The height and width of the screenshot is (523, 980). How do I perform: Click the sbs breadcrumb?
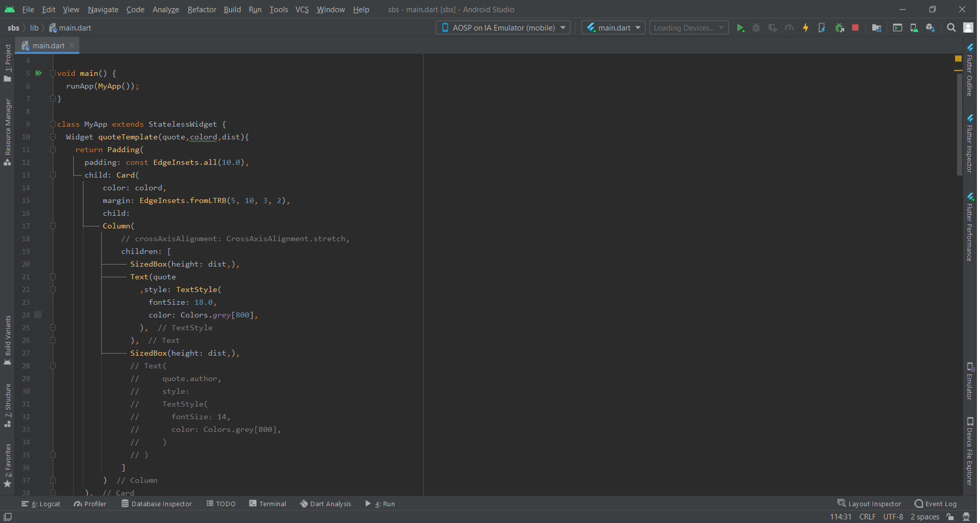[x=13, y=28]
